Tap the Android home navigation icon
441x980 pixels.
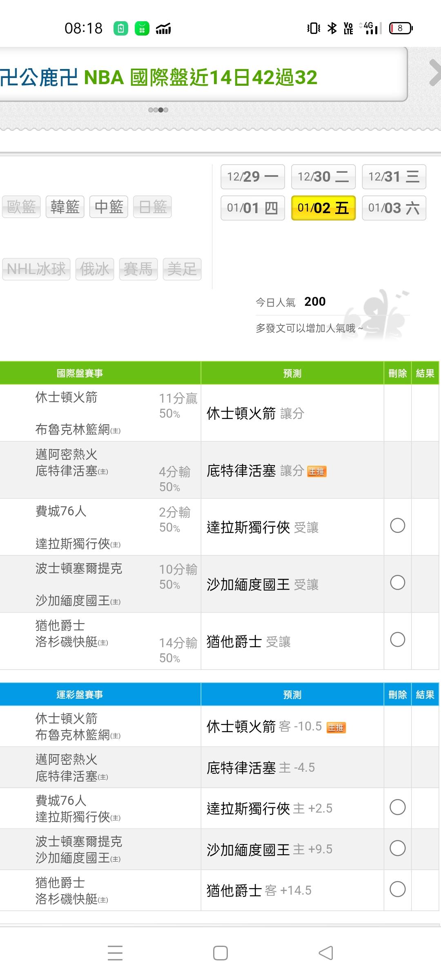[x=220, y=953]
